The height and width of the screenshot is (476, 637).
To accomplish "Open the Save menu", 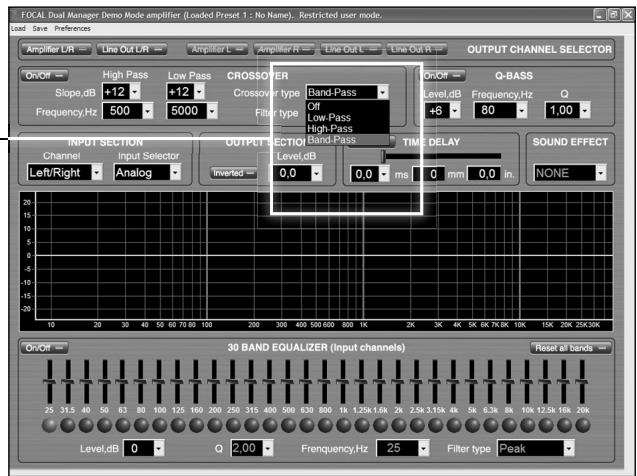I will tap(40, 28).
